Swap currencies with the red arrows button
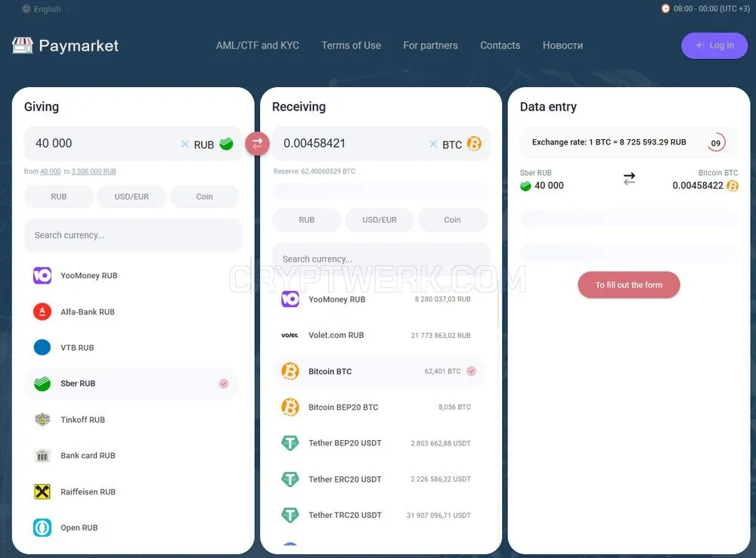Viewport: 756px width, 558px height. (x=257, y=144)
